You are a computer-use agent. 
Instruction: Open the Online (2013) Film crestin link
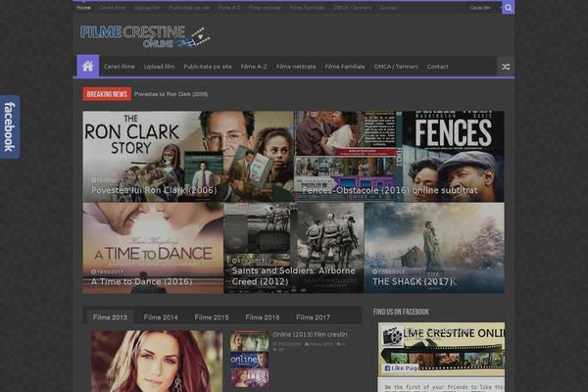[310, 334]
